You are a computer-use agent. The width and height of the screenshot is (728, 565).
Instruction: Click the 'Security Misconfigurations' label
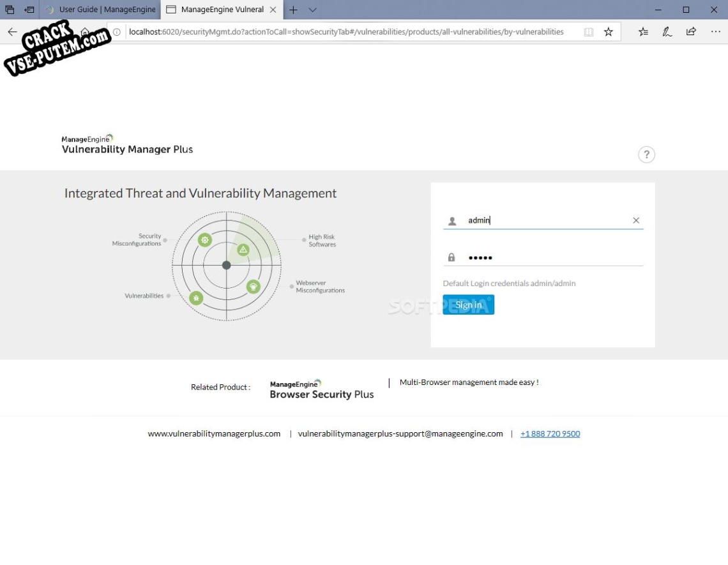[137, 239]
